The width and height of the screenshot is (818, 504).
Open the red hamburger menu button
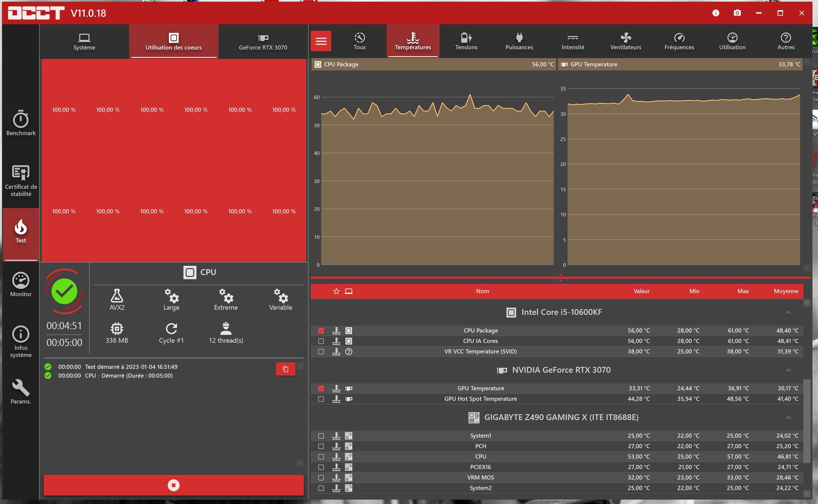pyautogui.click(x=321, y=41)
